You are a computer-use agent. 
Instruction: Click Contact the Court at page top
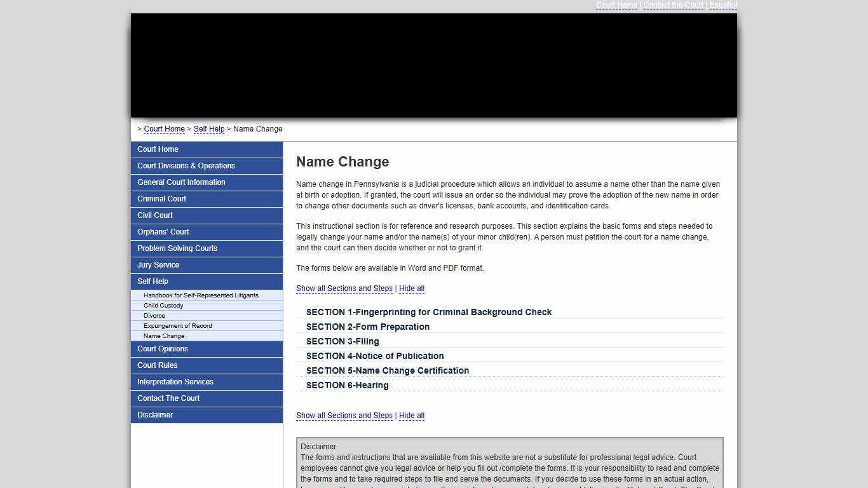pyautogui.click(x=673, y=5)
